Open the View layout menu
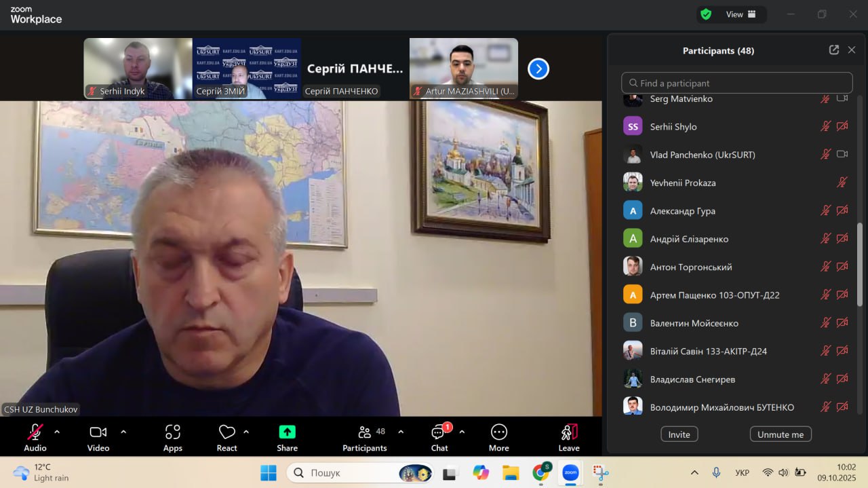Image resolution: width=868 pixels, height=488 pixels. click(741, 14)
